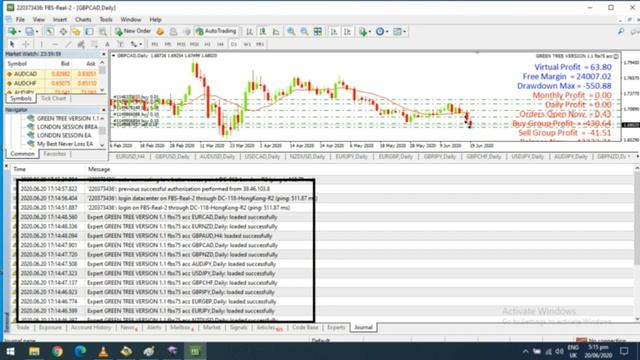Toggle the Market Watch toolbar icon

(x=49, y=31)
